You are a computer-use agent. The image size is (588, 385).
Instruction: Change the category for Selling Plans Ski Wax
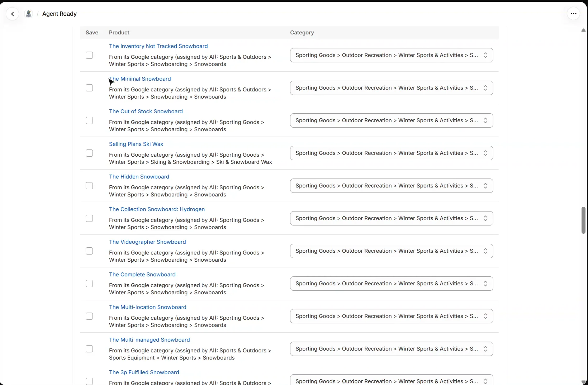click(x=392, y=153)
